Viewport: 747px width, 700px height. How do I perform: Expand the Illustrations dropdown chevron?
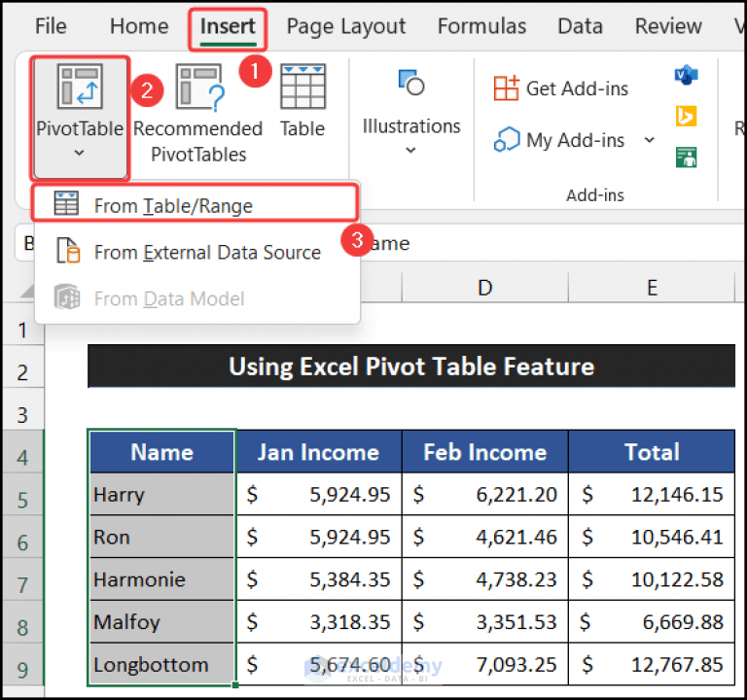pos(410,151)
